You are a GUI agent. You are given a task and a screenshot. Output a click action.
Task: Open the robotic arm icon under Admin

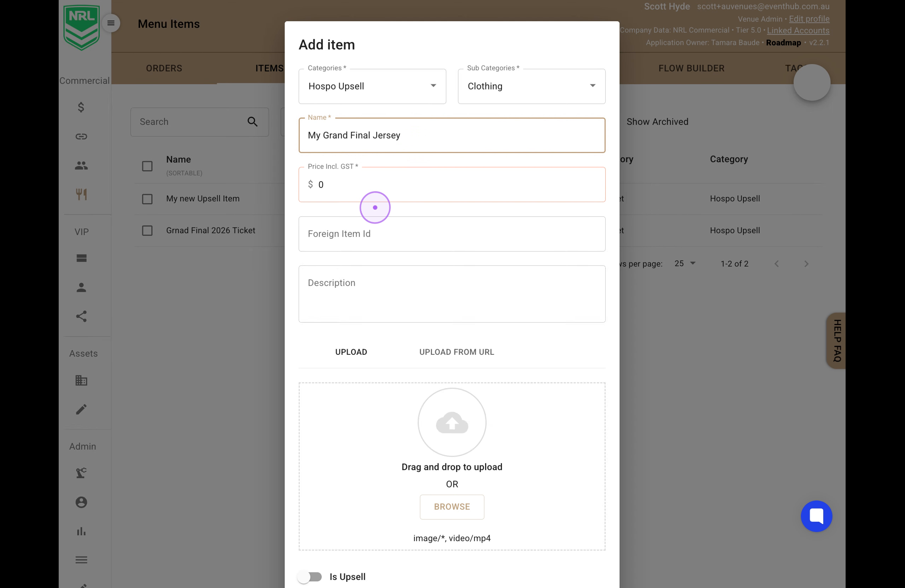point(81,473)
